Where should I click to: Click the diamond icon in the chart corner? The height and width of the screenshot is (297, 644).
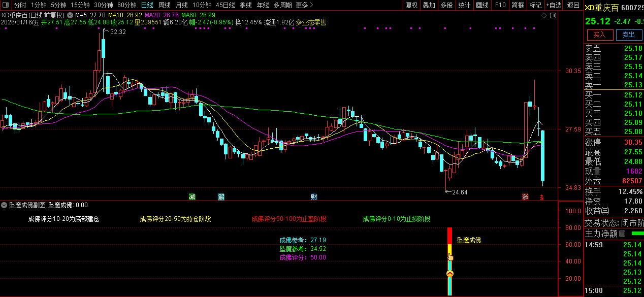click(543, 16)
